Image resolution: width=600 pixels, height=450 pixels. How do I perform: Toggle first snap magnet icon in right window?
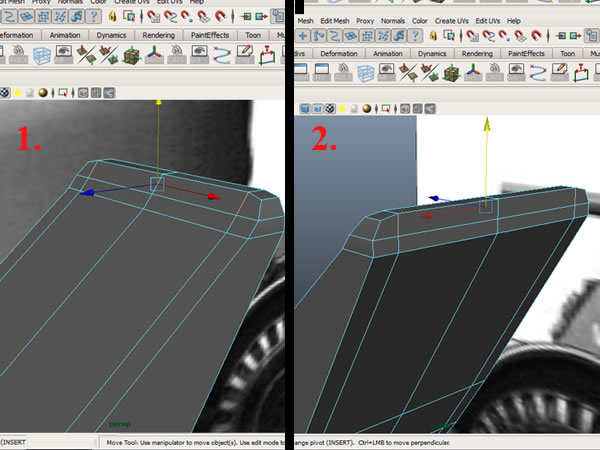click(x=470, y=37)
